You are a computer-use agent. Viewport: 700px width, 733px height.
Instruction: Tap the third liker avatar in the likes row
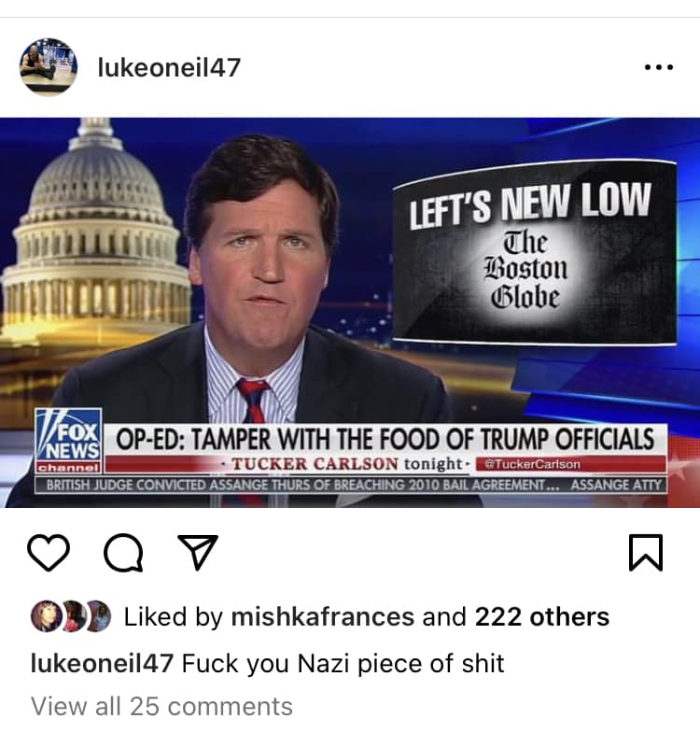(99, 615)
